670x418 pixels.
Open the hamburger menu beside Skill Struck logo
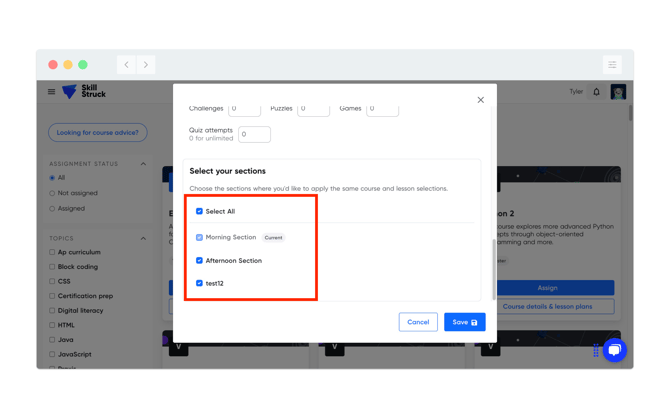click(52, 92)
